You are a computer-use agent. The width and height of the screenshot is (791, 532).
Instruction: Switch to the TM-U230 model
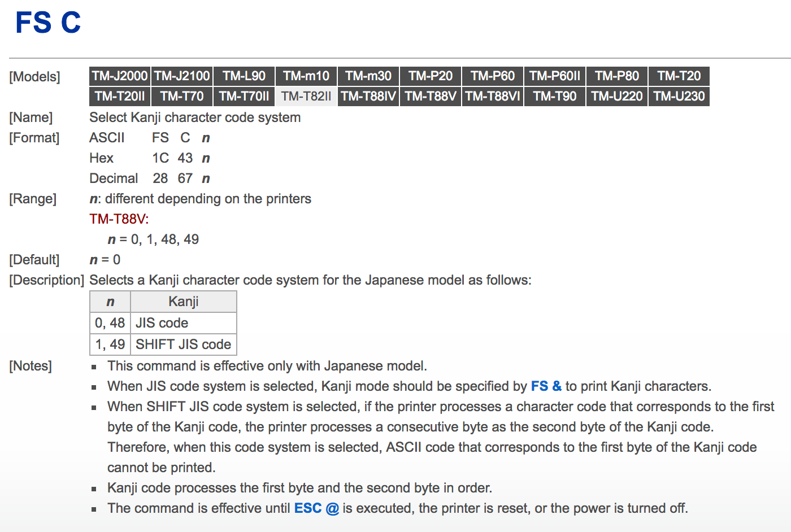tap(679, 97)
